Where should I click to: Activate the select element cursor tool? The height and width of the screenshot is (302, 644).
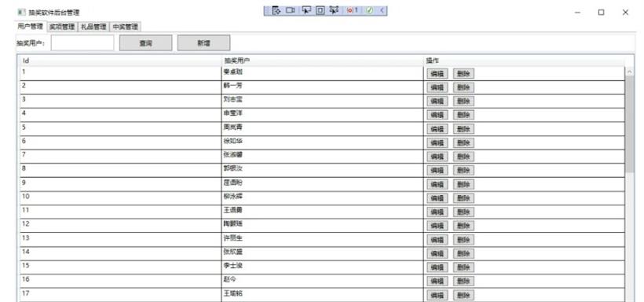(306, 11)
